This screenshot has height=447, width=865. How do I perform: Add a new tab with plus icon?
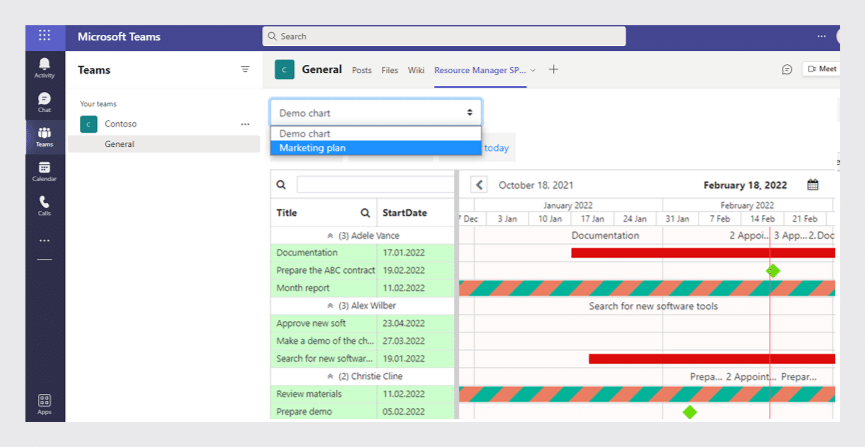553,70
